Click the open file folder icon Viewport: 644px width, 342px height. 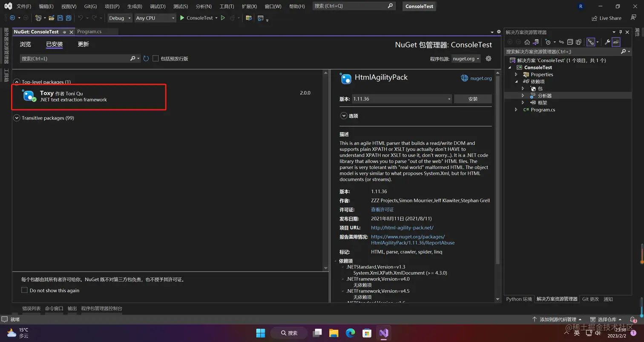pos(52,18)
